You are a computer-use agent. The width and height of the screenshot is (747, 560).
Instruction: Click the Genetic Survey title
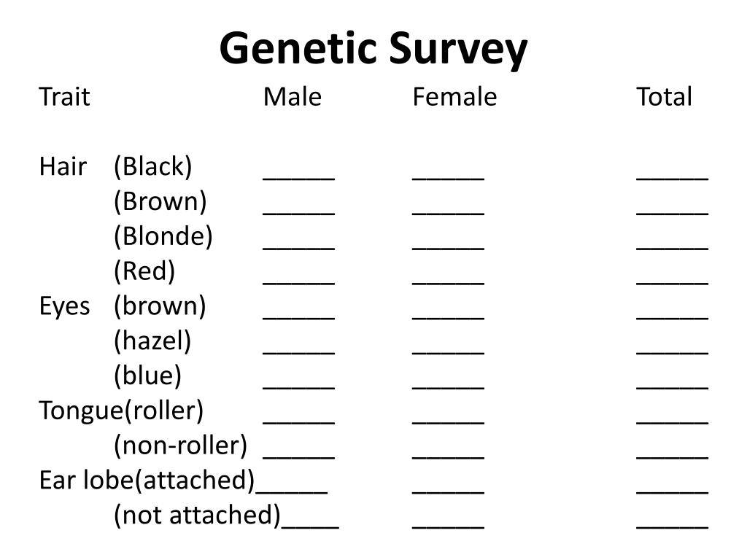pyautogui.click(x=373, y=49)
